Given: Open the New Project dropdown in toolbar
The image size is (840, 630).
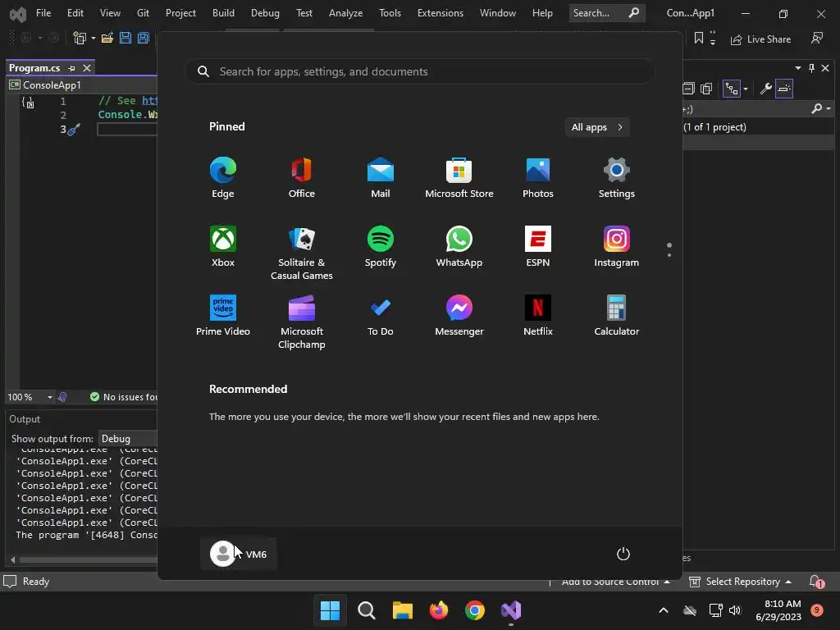Looking at the screenshot, I should coord(94,38).
